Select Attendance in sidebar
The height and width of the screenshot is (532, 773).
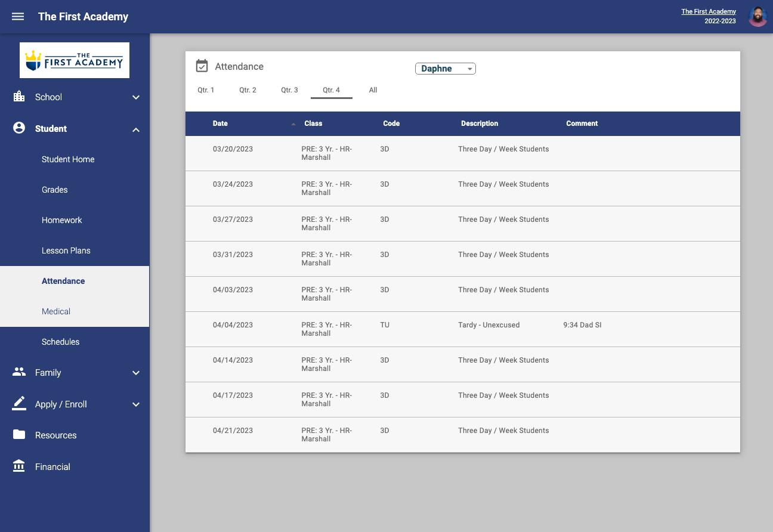coord(63,281)
